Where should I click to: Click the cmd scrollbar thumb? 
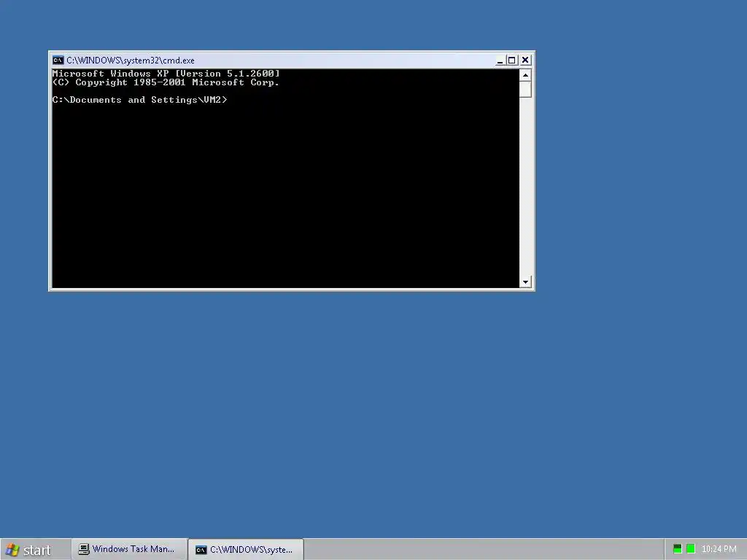pyautogui.click(x=525, y=89)
